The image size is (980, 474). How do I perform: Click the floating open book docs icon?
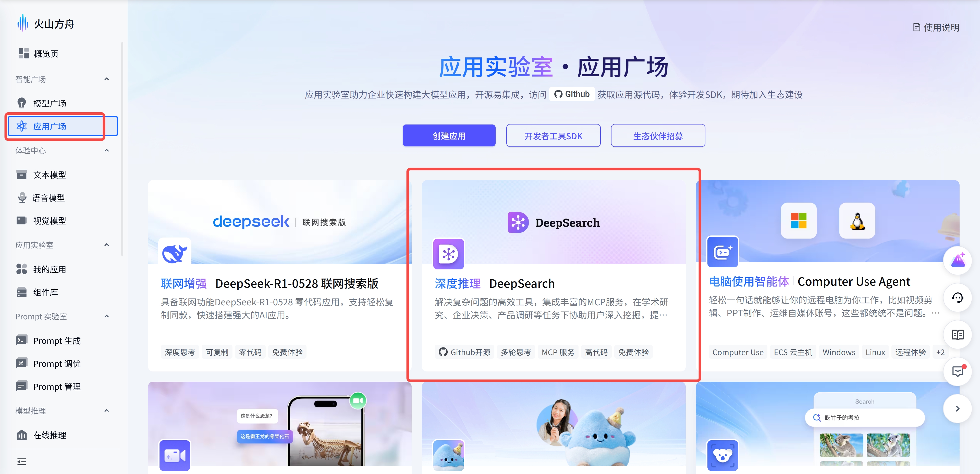point(958,334)
